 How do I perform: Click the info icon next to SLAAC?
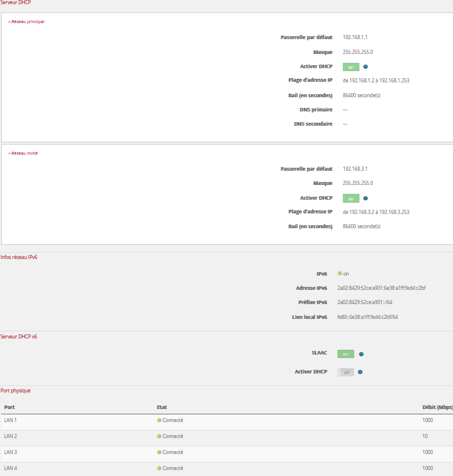click(x=361, y=354)
